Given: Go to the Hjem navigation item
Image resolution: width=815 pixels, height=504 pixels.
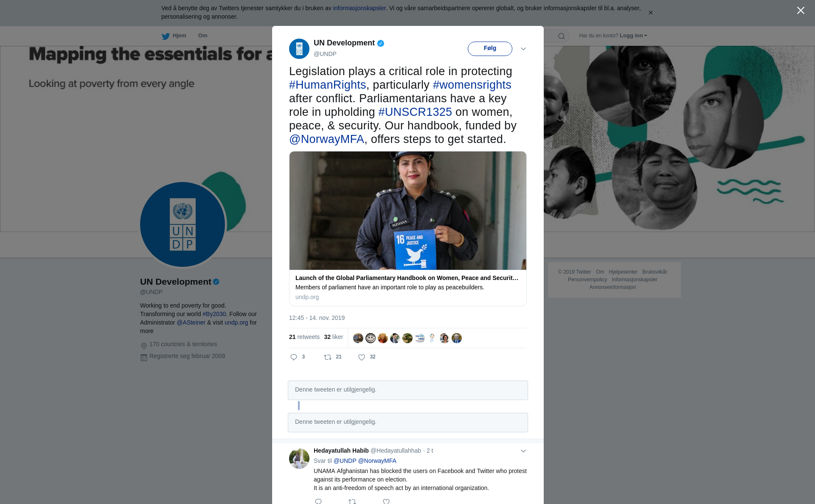Looking at the screenshot, I should [180, 36].
